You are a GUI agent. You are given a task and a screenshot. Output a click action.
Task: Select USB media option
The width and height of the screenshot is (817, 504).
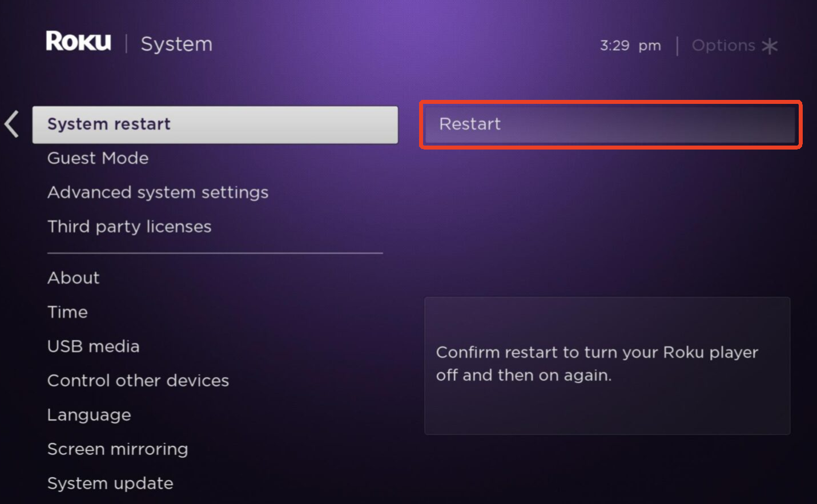point(93,346)
